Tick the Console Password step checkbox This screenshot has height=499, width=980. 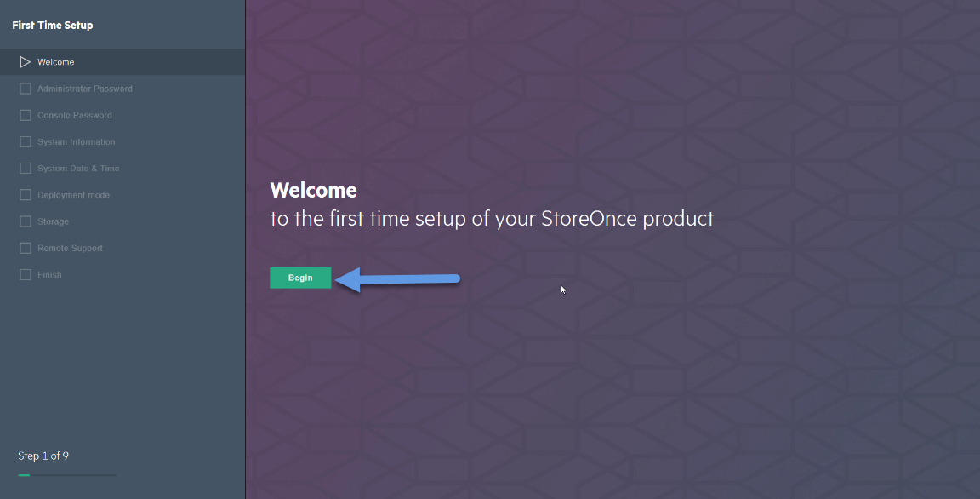point(26,115)
